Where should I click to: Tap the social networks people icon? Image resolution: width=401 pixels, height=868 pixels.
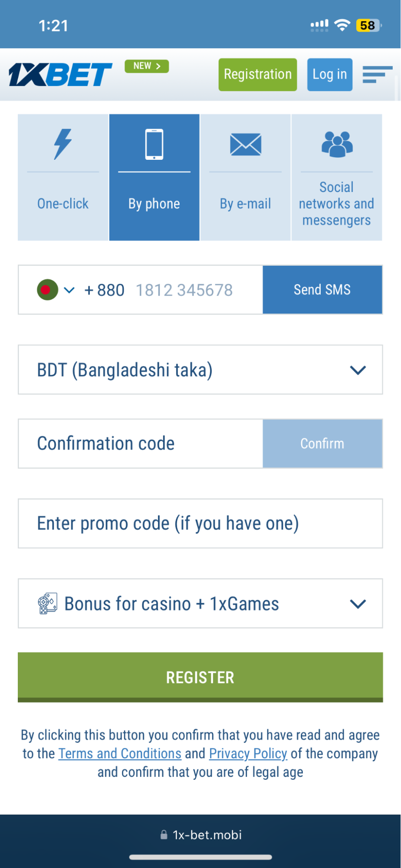pos(337,144)
